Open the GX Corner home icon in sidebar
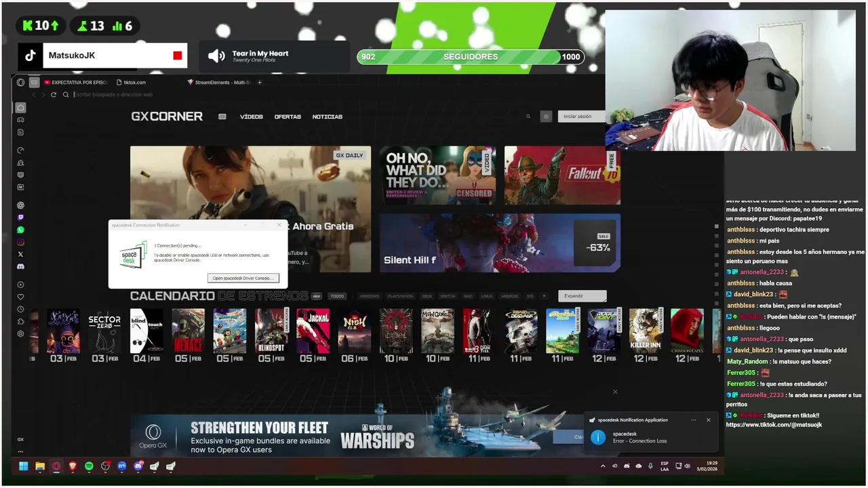This screenshot has height=488, width=868. 21,107
